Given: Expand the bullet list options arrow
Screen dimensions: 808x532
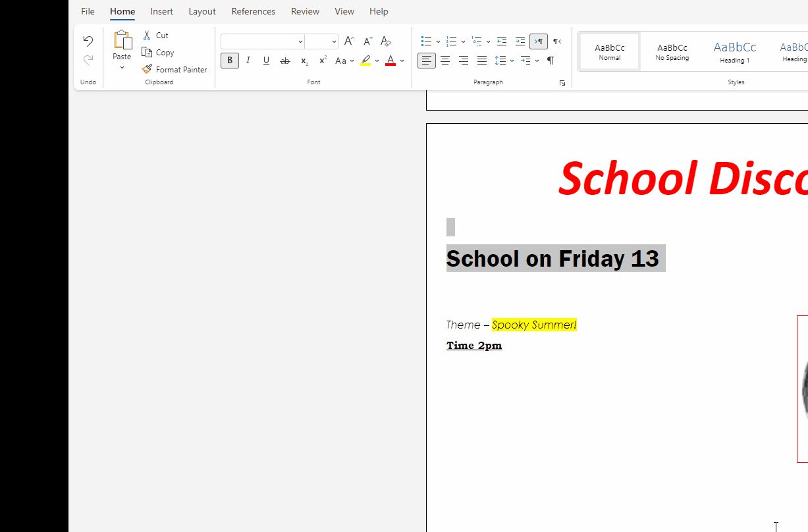Looking at the screenshot, I should click(x=438, y=41).
